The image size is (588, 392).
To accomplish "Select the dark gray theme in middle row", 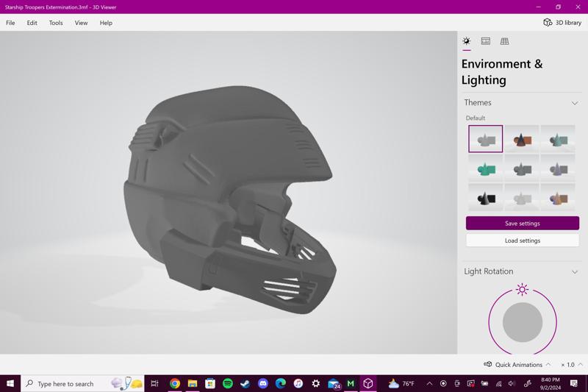I will point(522,168).
